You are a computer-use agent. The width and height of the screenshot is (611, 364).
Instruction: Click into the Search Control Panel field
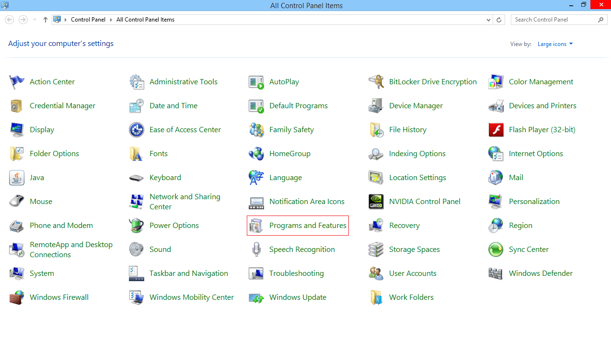[x=554, y=20]
